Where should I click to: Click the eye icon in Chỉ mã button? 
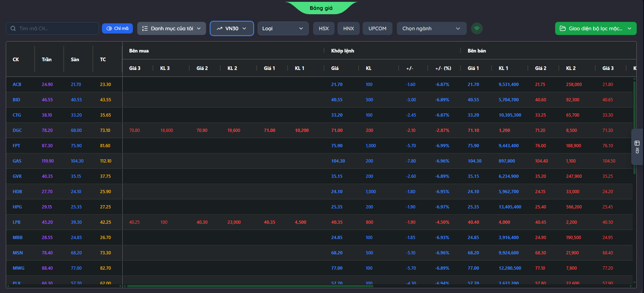[x=109, y=28]
